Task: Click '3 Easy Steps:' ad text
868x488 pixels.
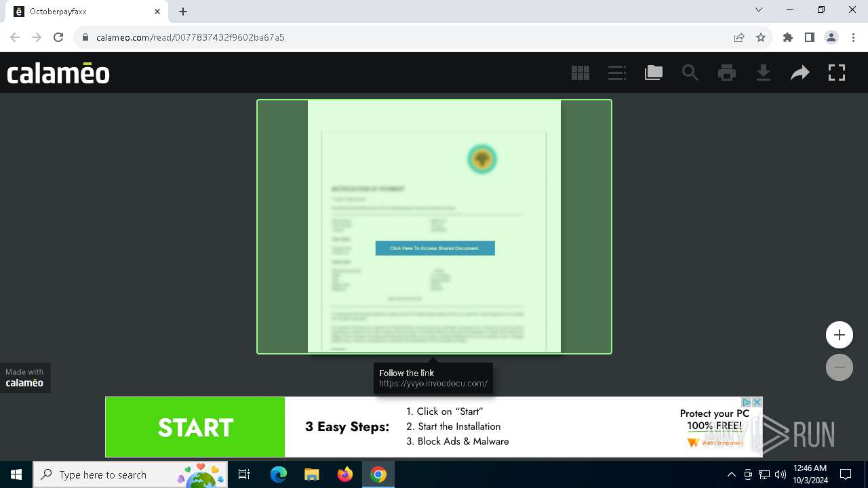Action: click(347, 427)
